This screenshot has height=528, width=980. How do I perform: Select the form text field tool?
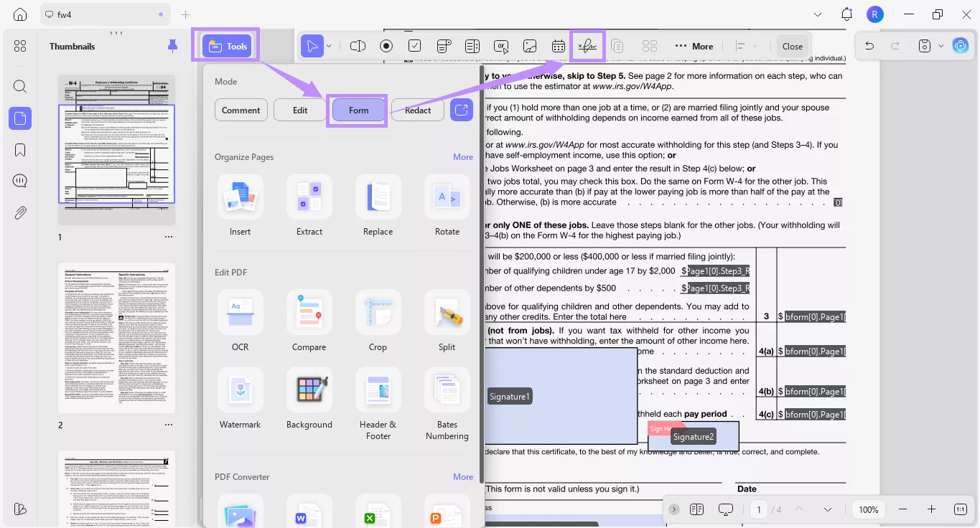tap(357, 45)
